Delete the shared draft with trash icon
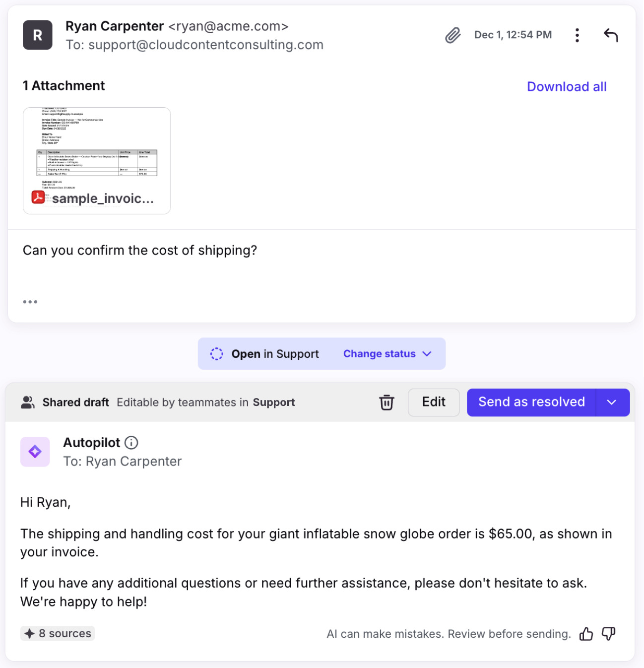The width and height of the screenshot is (644, 668). click(x=386, y=402)
